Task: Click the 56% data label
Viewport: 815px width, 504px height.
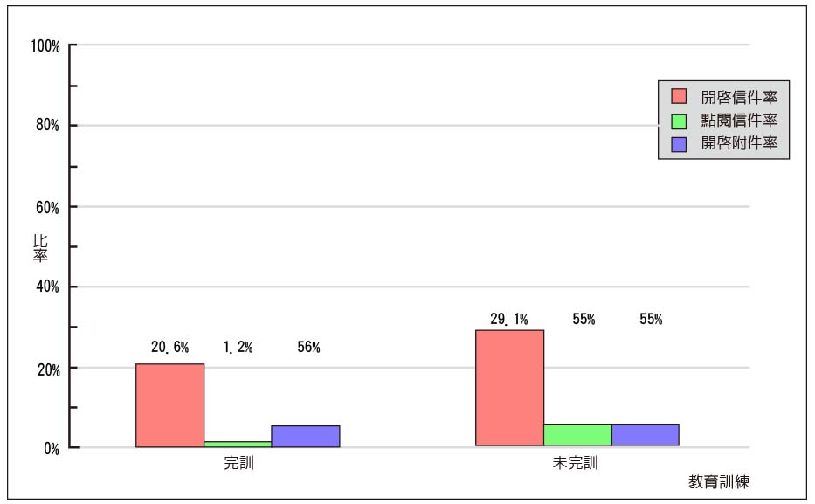Action: click(308, 347)
